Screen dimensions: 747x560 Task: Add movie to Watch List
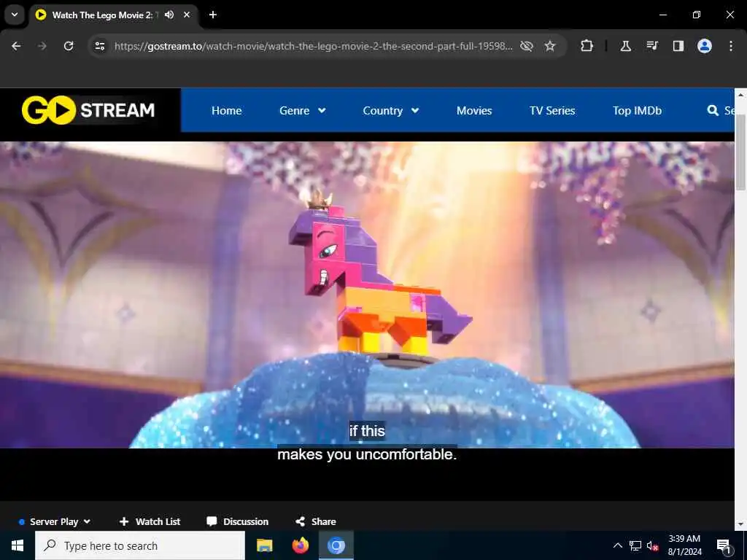150,521
